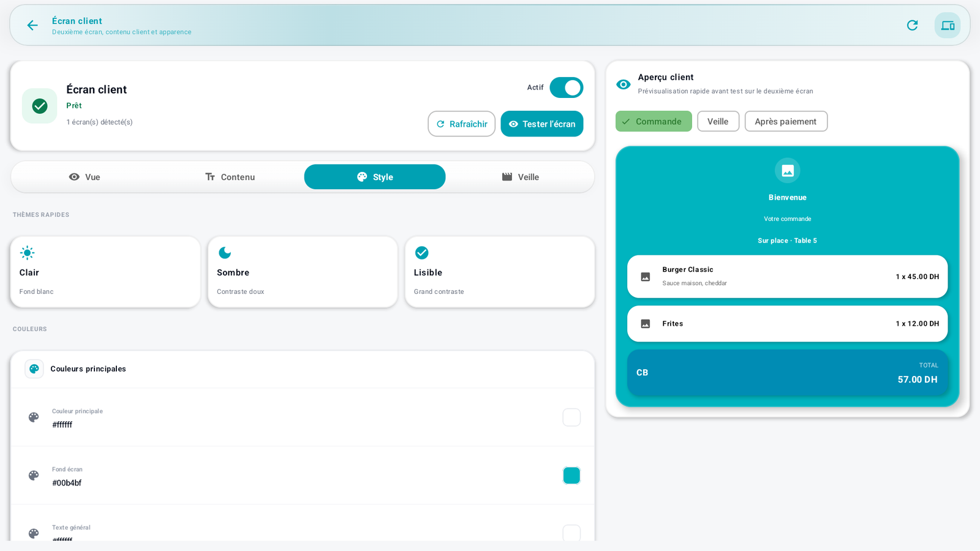This screenshot has width=980, height=551.
Task: Open the devices icon at top right
Action: (948, 25)
